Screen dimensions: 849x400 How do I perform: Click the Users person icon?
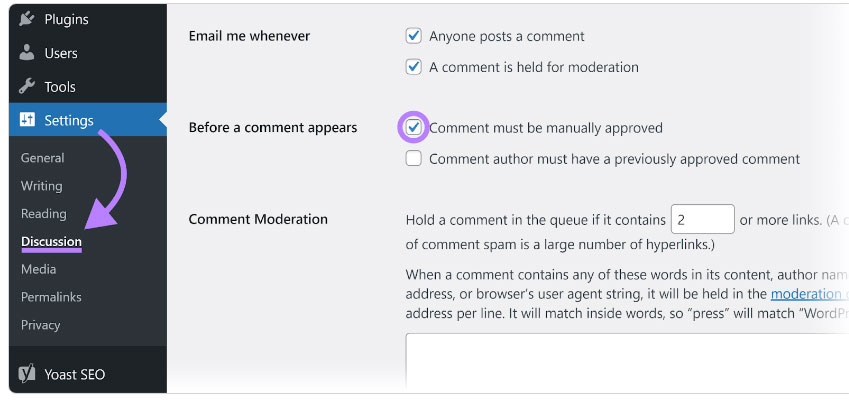(27, 53)
